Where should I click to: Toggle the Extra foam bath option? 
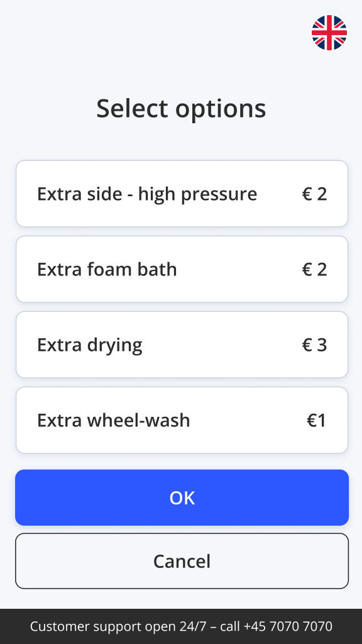182,269
